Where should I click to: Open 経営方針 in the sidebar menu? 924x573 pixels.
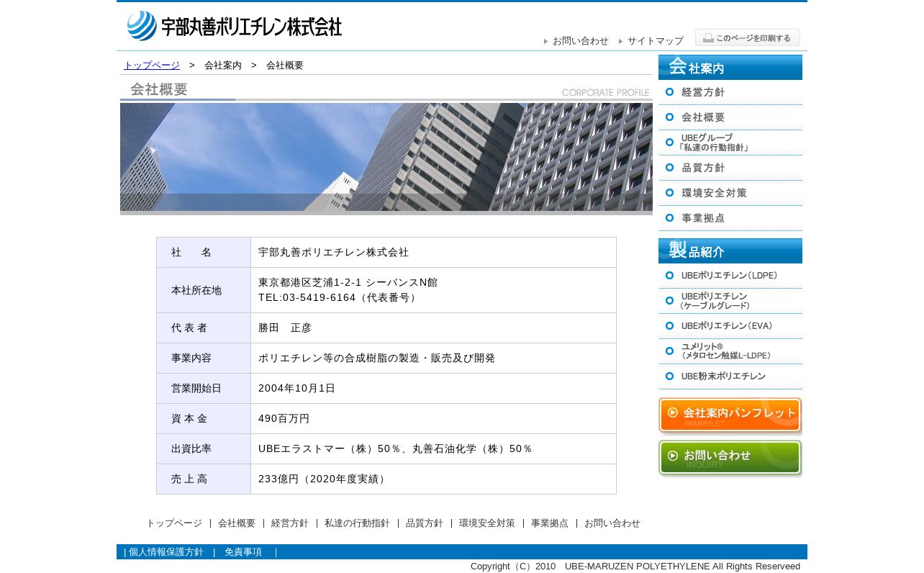pyautogui.click(x=730, y=92)
